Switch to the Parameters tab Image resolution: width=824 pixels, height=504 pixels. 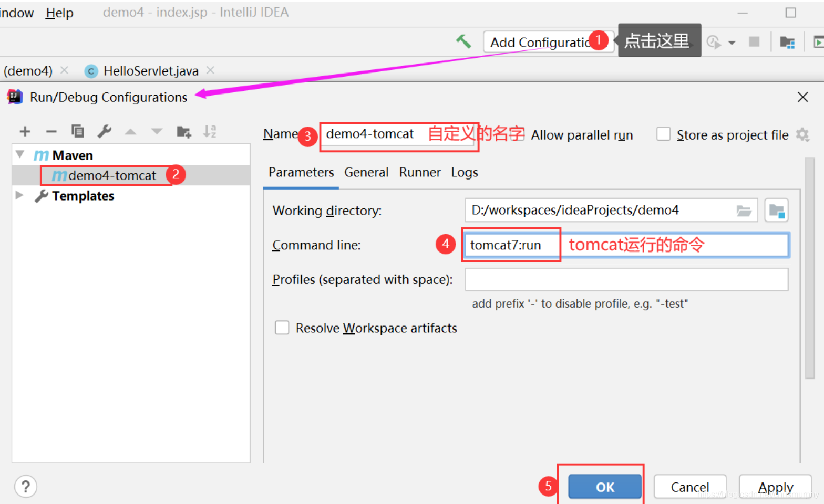pyautogui.click(x=301, y=172)
